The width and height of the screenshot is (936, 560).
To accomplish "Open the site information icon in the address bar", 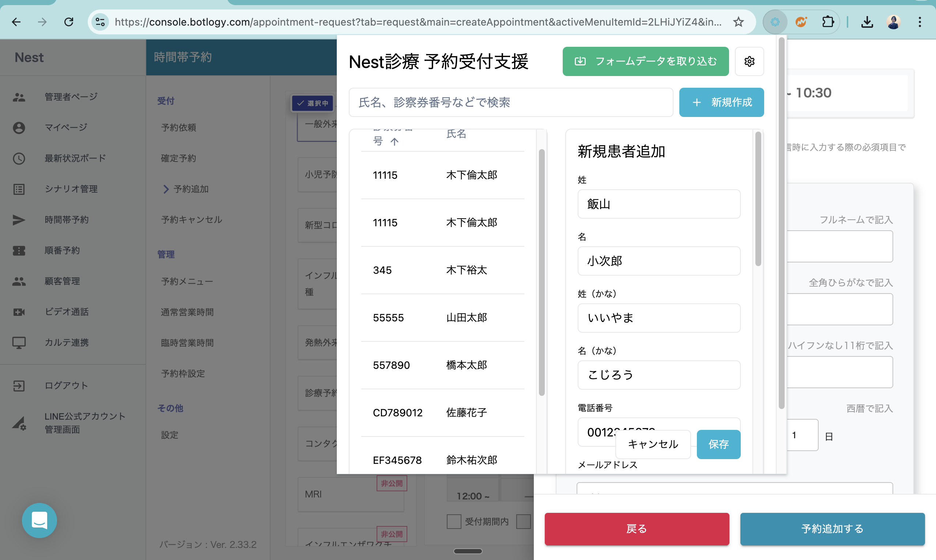I will (101, 22).
